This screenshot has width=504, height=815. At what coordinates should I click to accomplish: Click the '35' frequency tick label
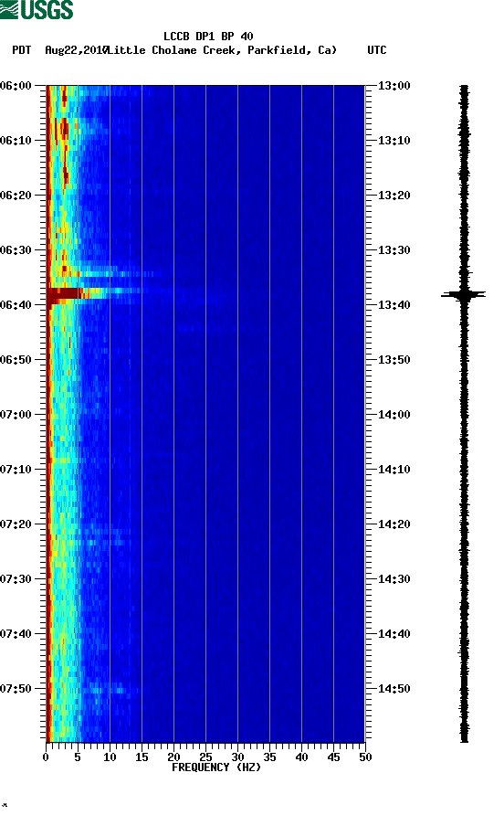[269, 757]
